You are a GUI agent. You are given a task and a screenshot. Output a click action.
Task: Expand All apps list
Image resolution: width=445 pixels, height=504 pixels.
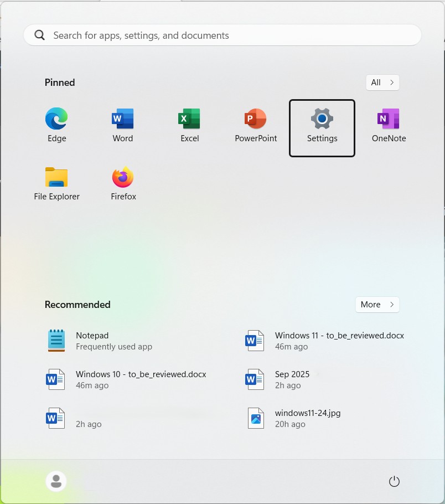point(382,83)
